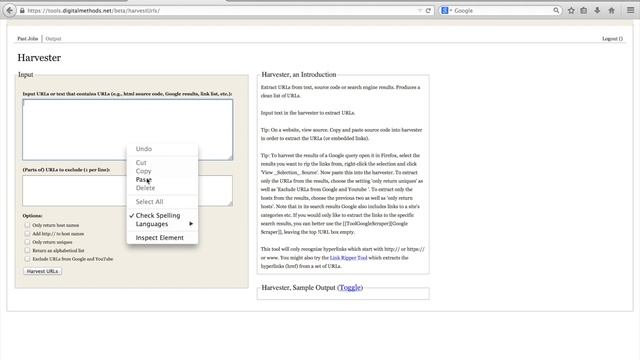Enable Only return uniques checkbox

[27, 242]
